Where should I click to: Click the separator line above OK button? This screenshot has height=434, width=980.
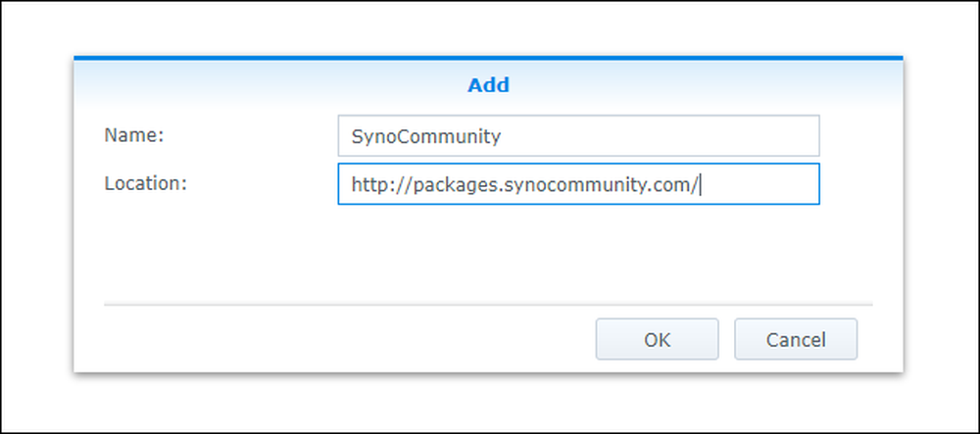tap(488, 305)
